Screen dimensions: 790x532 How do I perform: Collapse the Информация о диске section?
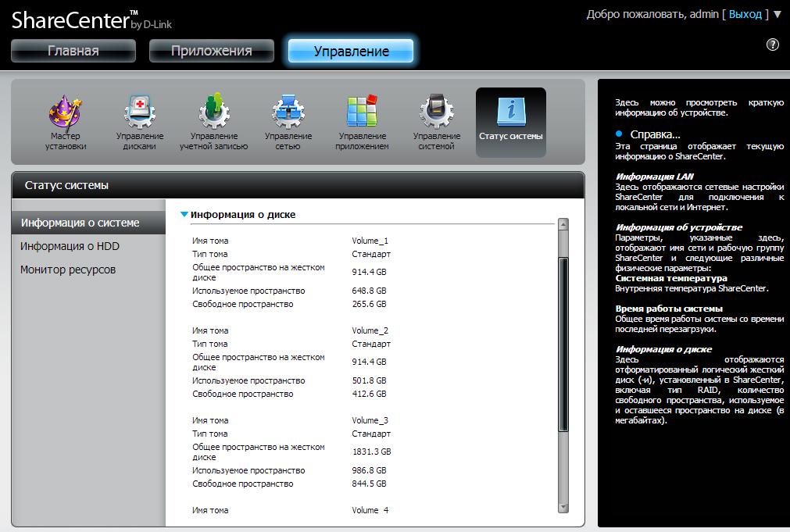(x=184, y=214)
